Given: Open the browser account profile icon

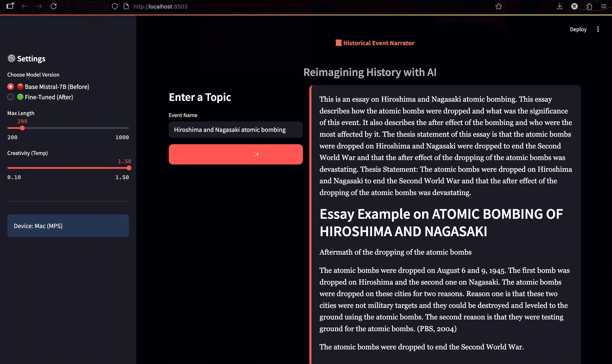Looking at the screenshot, I should 574,6.
